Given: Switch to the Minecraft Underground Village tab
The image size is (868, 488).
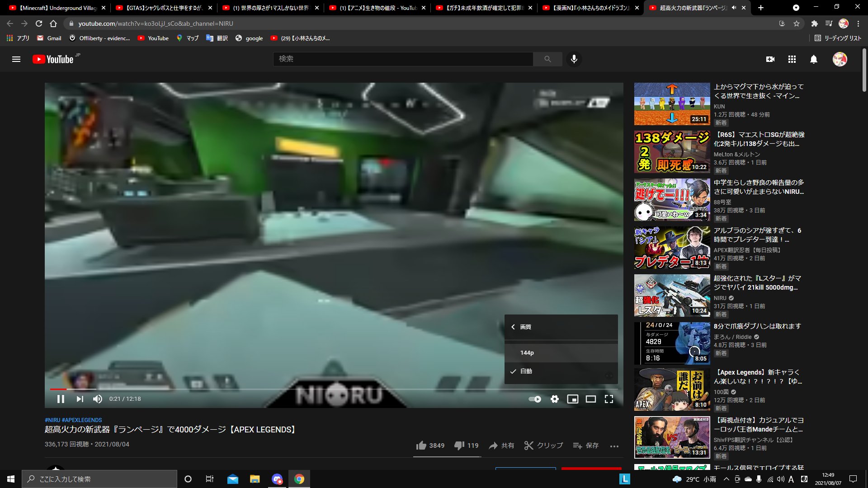Looking at the screenshot, I should [x=57, y=8].
